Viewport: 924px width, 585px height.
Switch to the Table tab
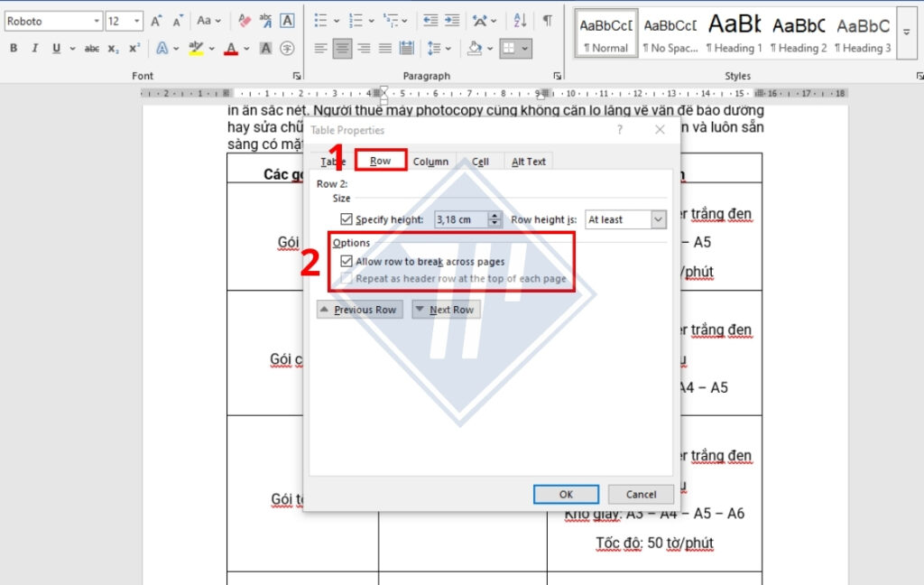click(x=332, y=162)
